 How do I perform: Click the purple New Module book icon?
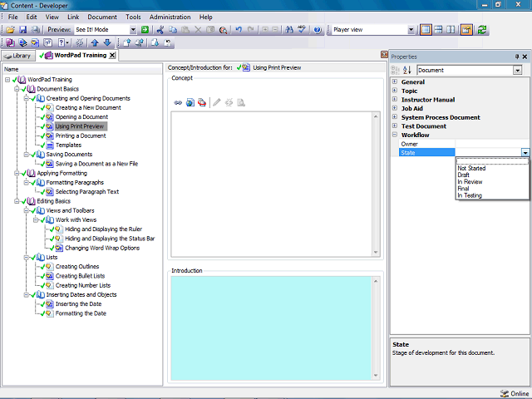[10, 42]
